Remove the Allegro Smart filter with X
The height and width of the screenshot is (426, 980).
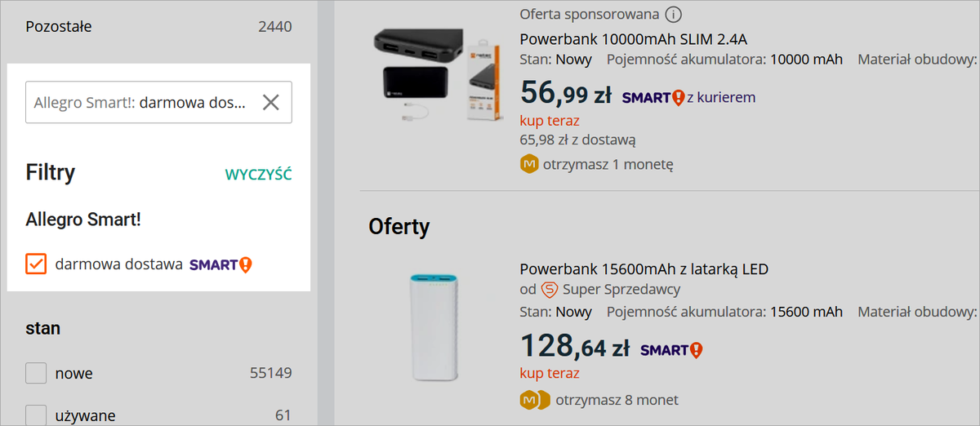tap(270, 102)
